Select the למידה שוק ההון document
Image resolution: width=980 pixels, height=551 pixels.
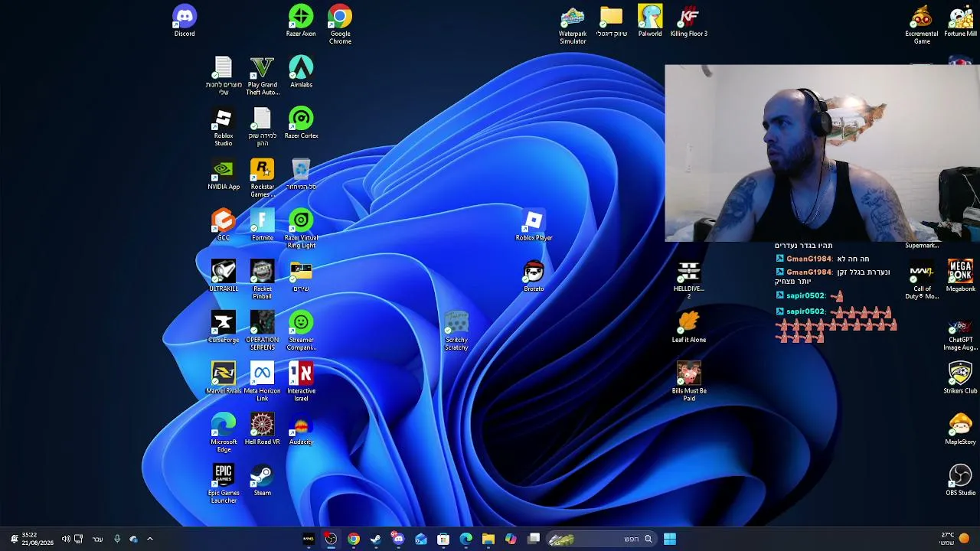click(262, 127)
